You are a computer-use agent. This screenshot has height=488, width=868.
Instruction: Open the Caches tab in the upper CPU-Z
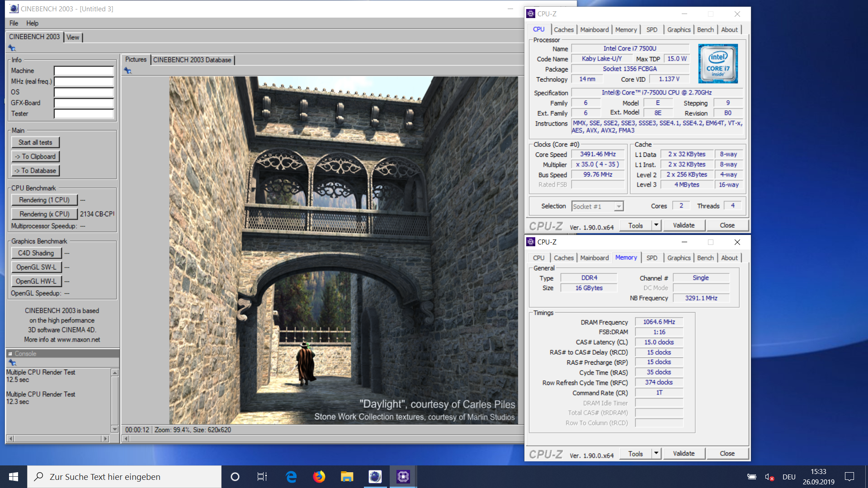(564, 30)
